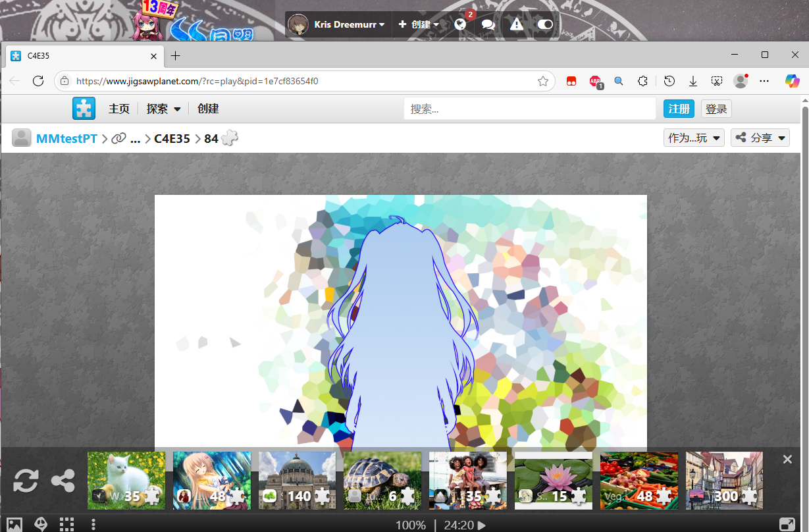Click the red Tampermonkey extension icon
Screen dimensions: 809x532
point(571,81)
